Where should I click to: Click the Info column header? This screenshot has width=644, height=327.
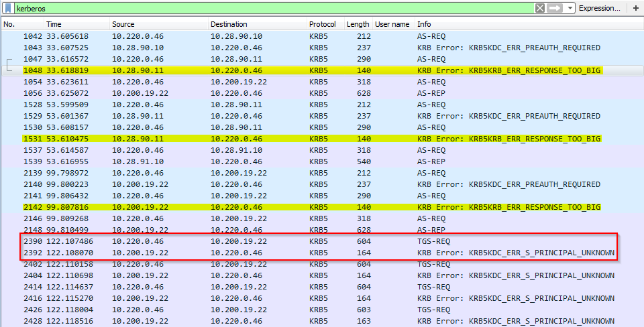pyautogui.click(x=529, y=24)
